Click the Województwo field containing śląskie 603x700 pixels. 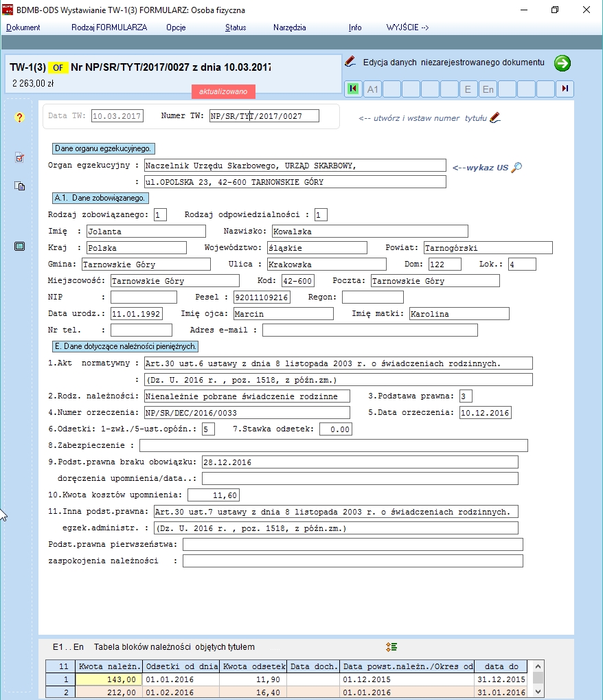(317, 248)
